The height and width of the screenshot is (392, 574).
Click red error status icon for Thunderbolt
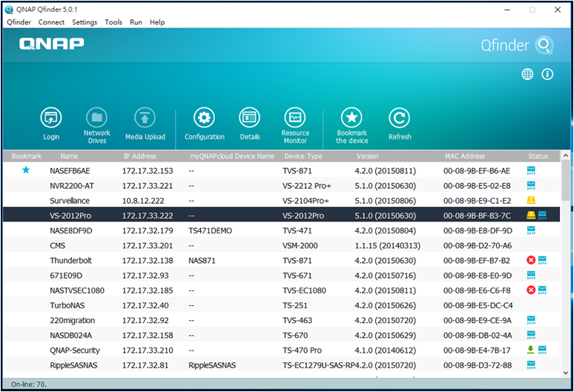pos(530,260)
